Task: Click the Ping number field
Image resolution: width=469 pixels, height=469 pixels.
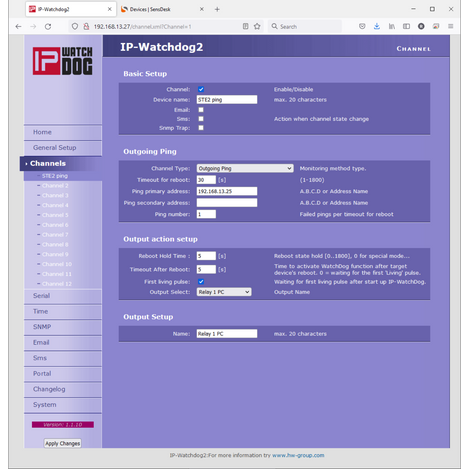Action: pyautogui.click(x=206, y=214)
